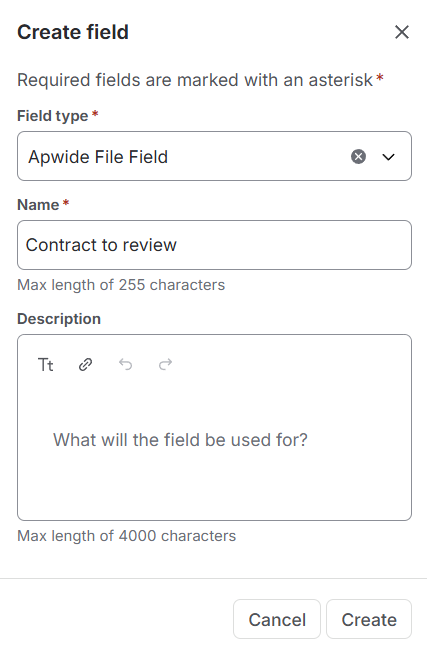Open the text styles (Tt) menu

pyautogui.click(x=46, y=365)
